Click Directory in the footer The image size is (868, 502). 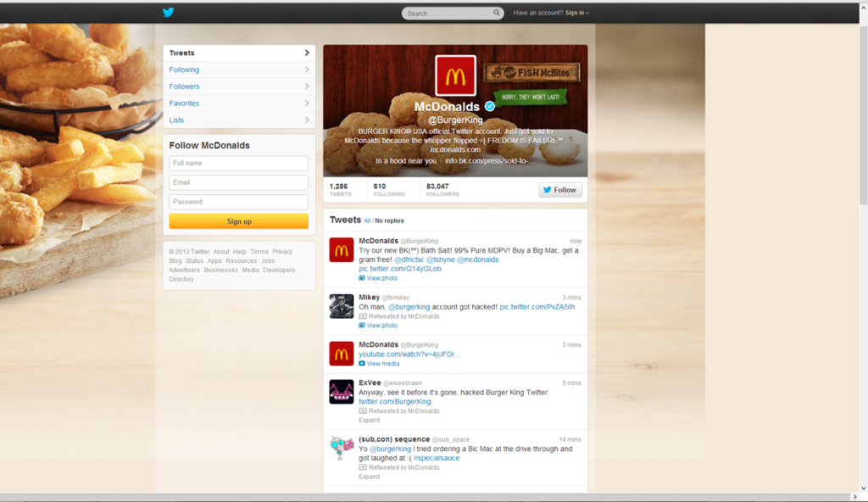(x=181, y=279)
